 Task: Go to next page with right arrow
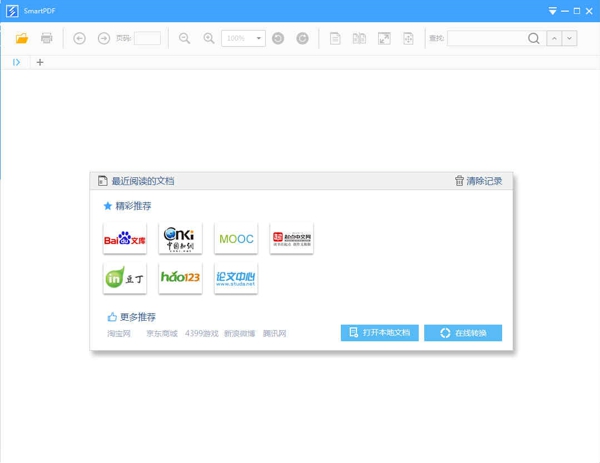click(104, 38)
